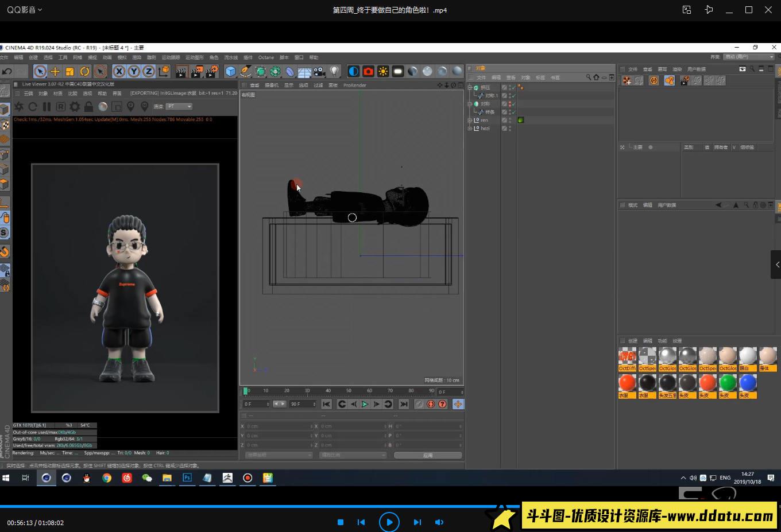Open the 运动图形 menu
The image size is (781, 532).
point(194,57)
